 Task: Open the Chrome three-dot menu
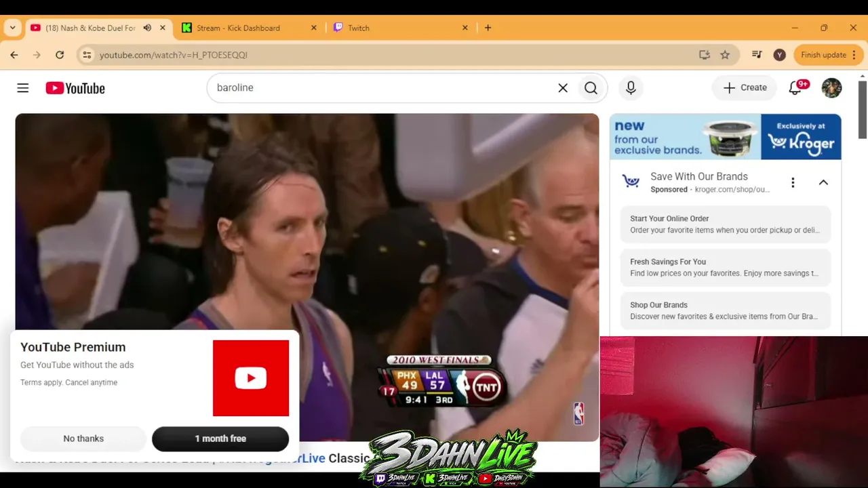[854, 55]
